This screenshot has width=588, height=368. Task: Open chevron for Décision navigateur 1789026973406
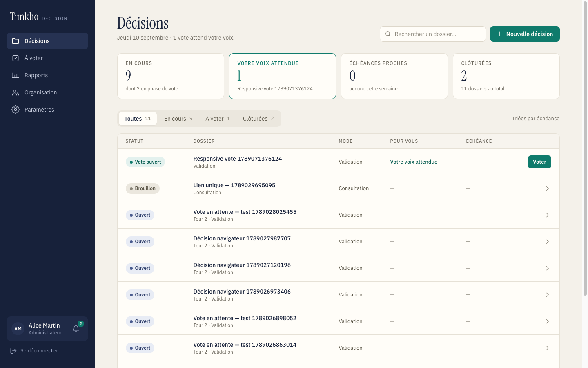548,295
